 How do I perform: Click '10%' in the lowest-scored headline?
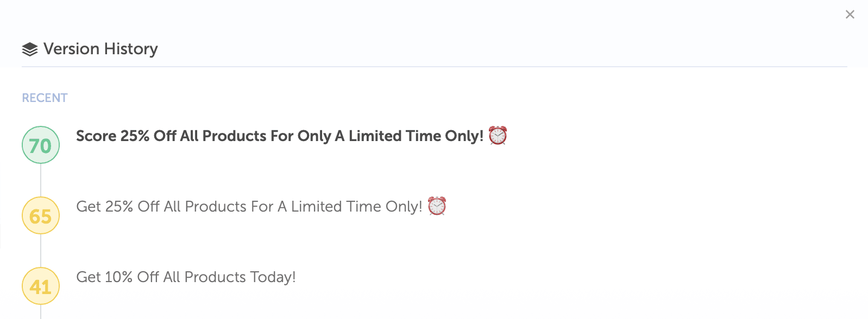118,277
